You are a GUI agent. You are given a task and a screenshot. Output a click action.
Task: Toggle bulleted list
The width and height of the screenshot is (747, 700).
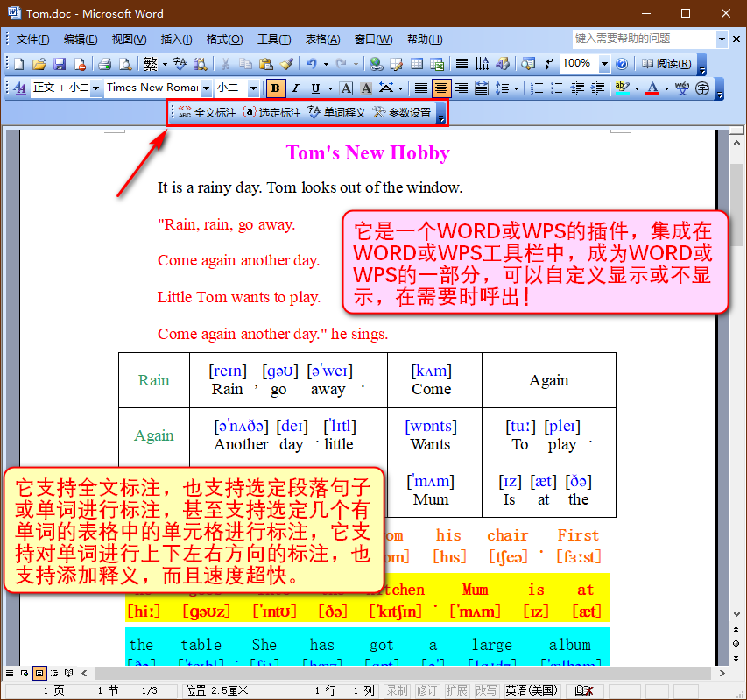point(557,88)
